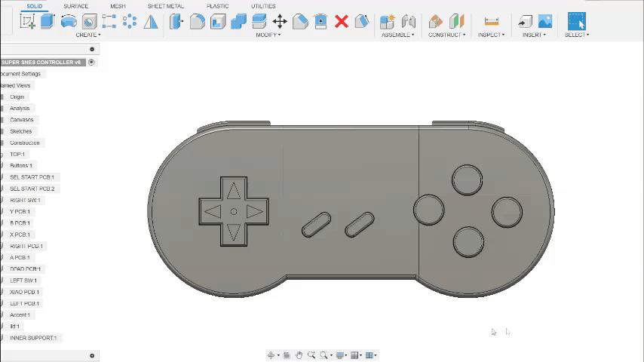Select the Offset Plane construct tool

436,21
